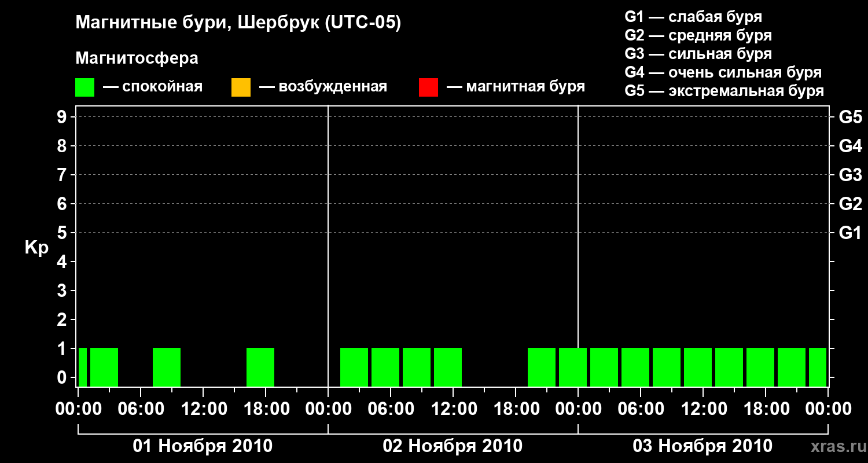Click the 06:00 label for 01 Ноября
Screen dimensions: 868x463
coord(140,409)
